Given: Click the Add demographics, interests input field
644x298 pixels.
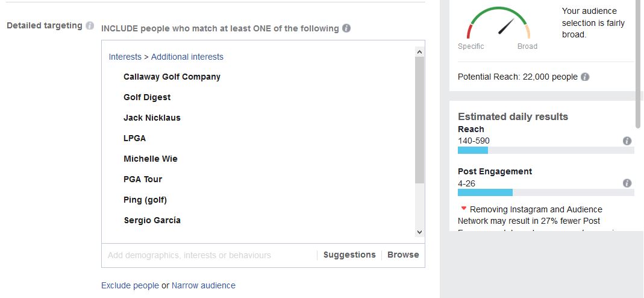Looking at the screenshot, I should click(x=208, y=255).
